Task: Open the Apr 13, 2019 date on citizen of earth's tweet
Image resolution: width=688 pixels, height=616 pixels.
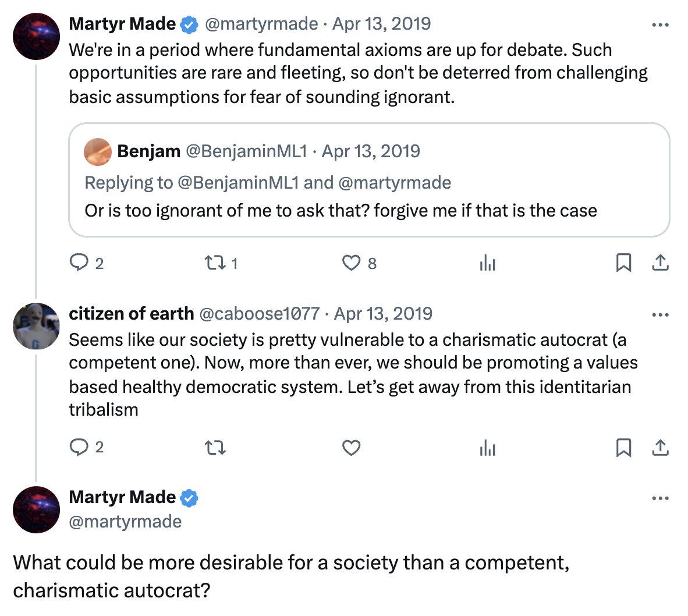Action: 383,314
